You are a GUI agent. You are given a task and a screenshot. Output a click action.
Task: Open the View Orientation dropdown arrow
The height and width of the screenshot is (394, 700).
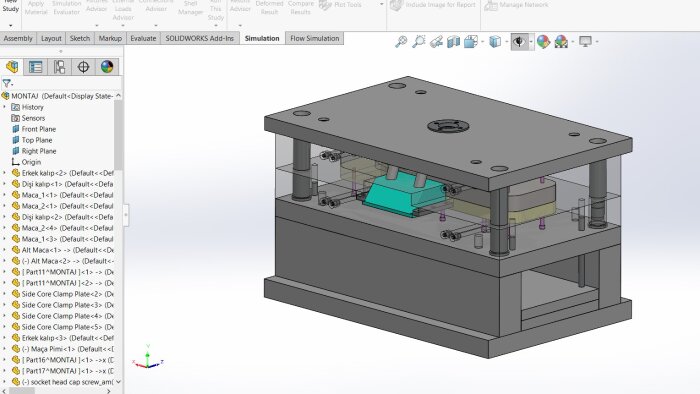(483, 42)
